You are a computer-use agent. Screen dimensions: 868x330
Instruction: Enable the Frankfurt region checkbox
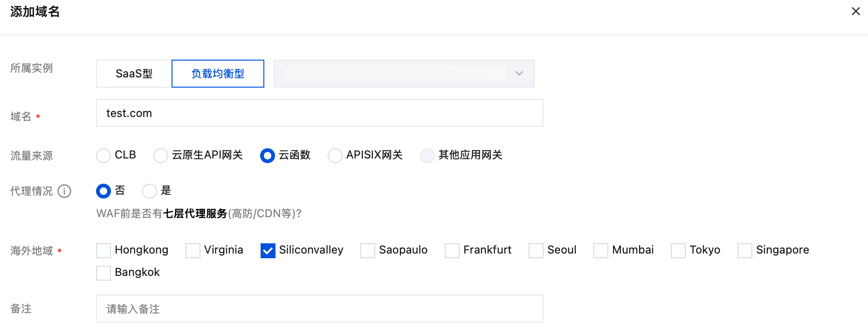pyautogui.click(x=452, y=251)
